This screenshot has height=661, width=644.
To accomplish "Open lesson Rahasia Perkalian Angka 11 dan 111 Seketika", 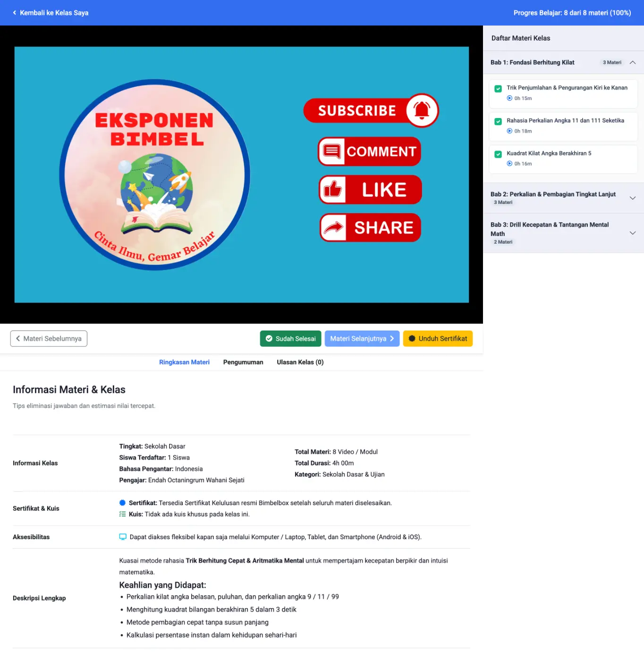I will [564, 127].
